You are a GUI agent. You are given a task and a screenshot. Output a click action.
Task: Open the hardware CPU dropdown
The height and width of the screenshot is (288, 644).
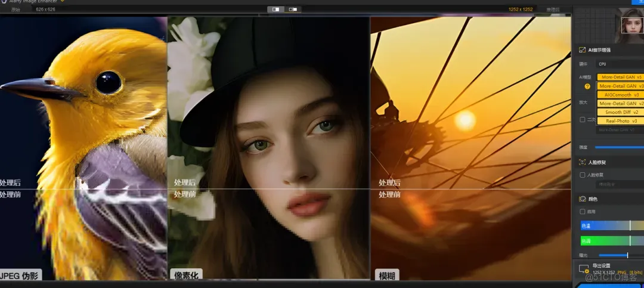pos(620,64)
